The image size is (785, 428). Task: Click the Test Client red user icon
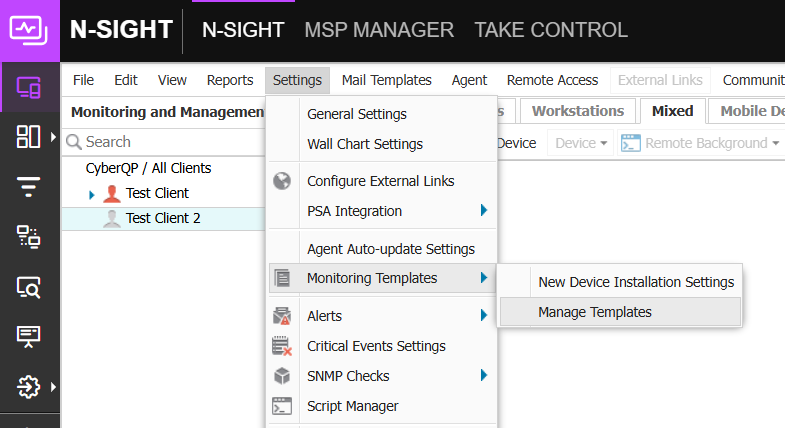112,193
